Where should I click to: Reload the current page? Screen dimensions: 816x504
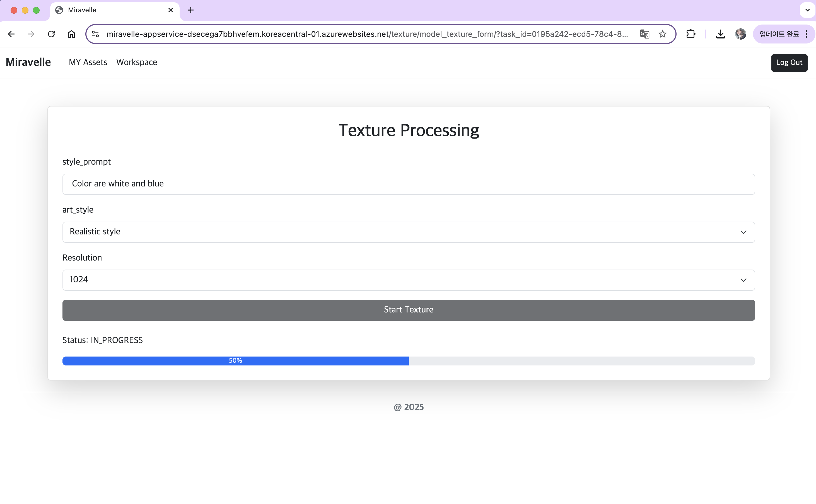(x=51, y=34)
